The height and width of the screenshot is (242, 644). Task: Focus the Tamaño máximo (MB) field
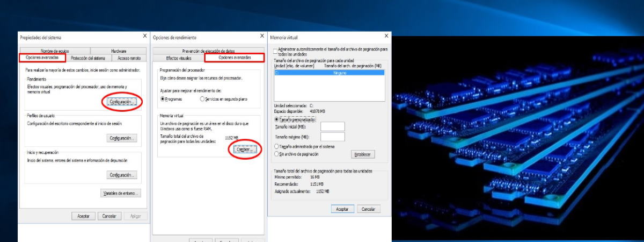(332, 137)
